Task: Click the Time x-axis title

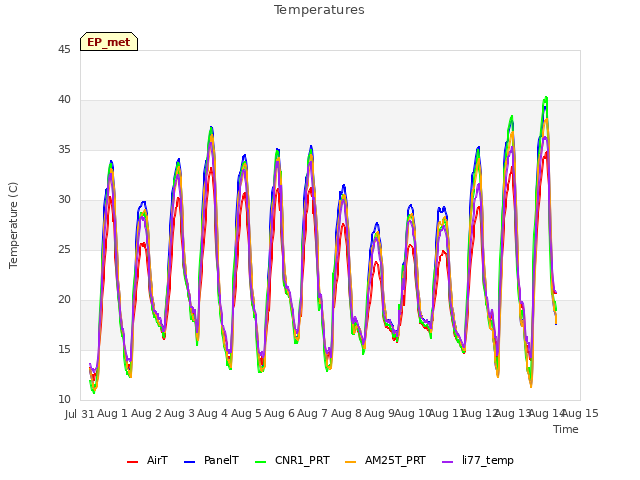Action: [x=566, y=429]
